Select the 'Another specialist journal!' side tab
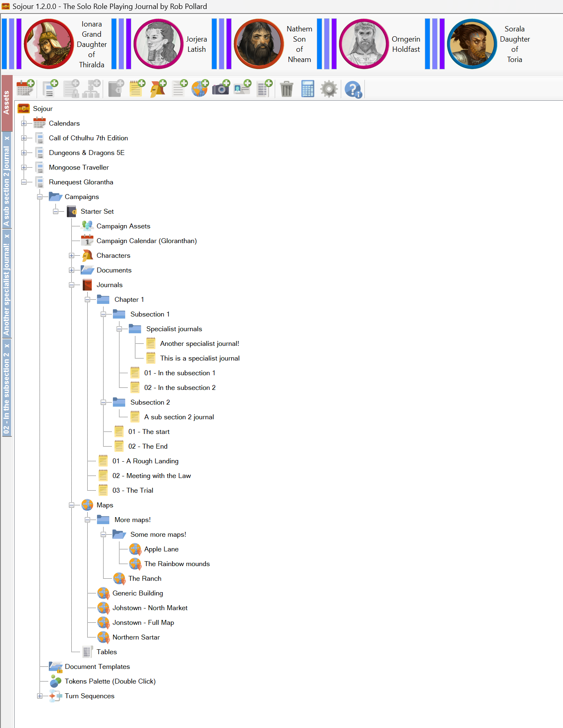The width and height of the screenshot is (563, 728). tap(7, 290)
